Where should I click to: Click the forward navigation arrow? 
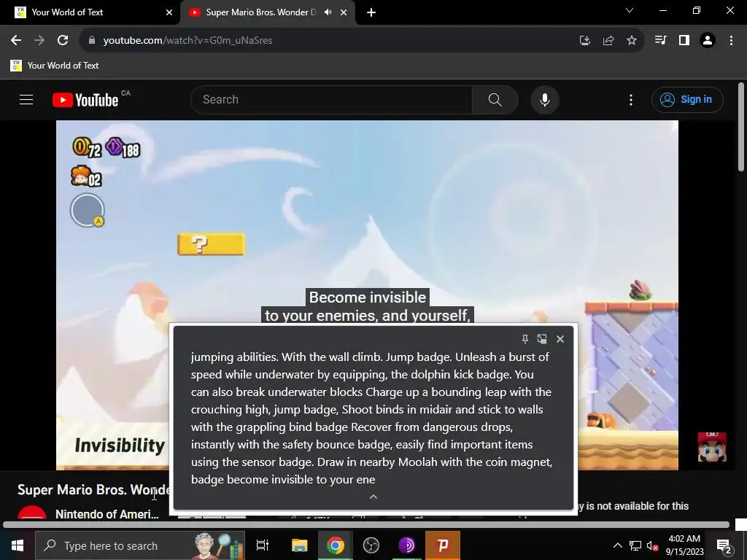(39, 41)
